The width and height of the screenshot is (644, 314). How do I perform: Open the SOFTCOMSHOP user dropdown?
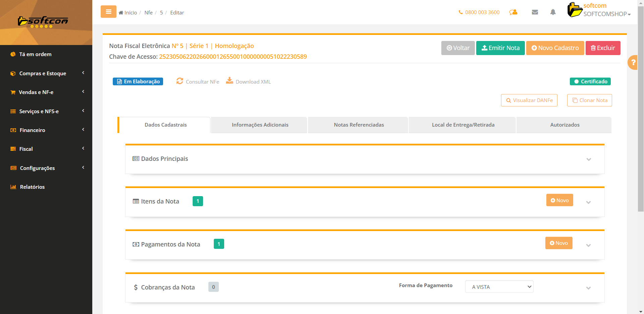607,14
